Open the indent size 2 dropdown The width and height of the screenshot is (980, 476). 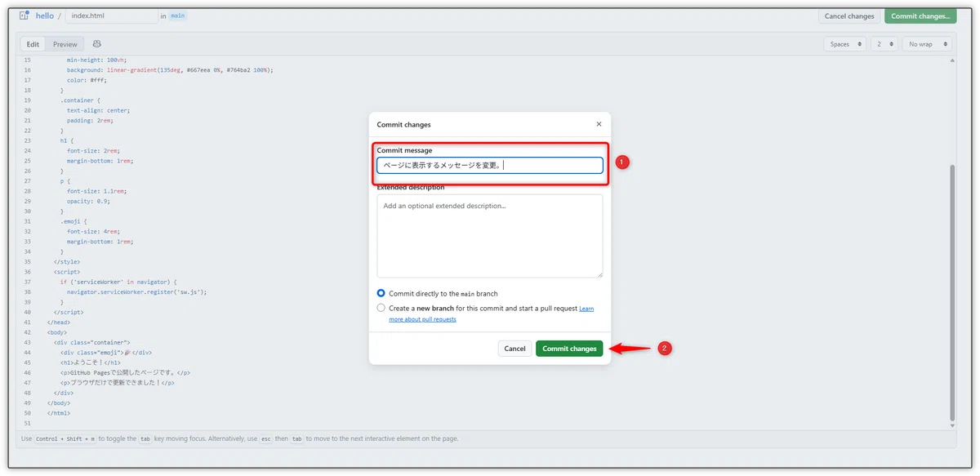pyautogui.click(x=884, y=44)
